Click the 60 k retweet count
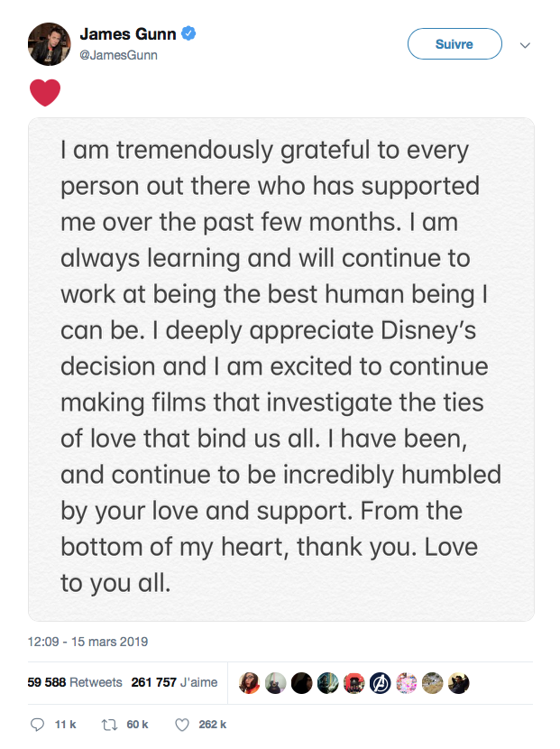 pyautogui.click(x=137, y=725)
